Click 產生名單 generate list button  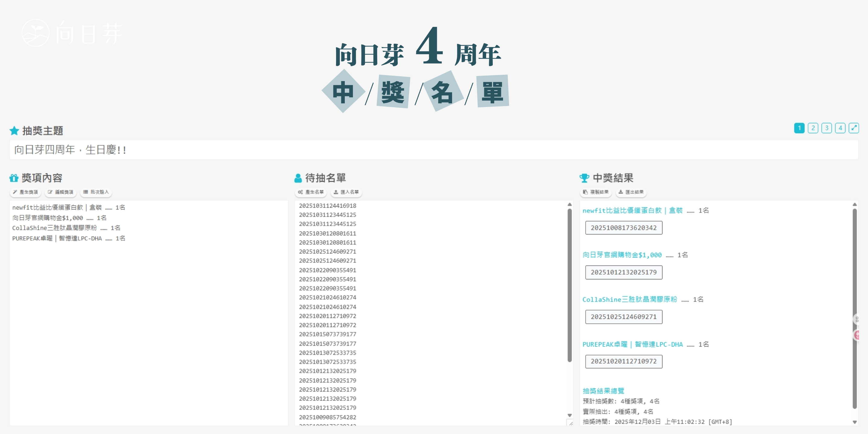click(311, 192)
